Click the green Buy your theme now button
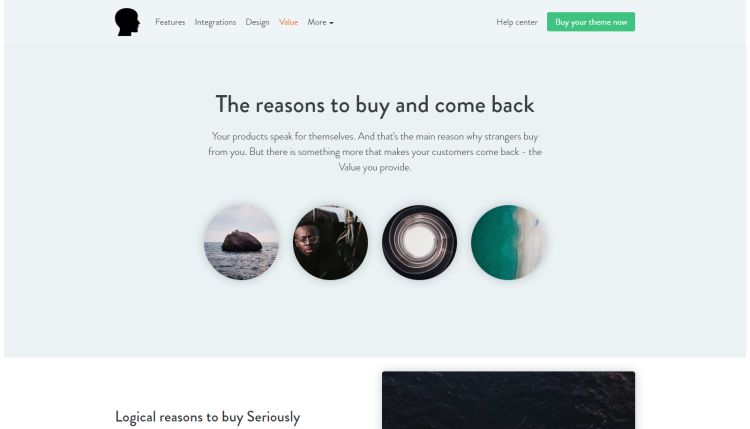Screen dimensions: 750x429 (x=591, y=22)
